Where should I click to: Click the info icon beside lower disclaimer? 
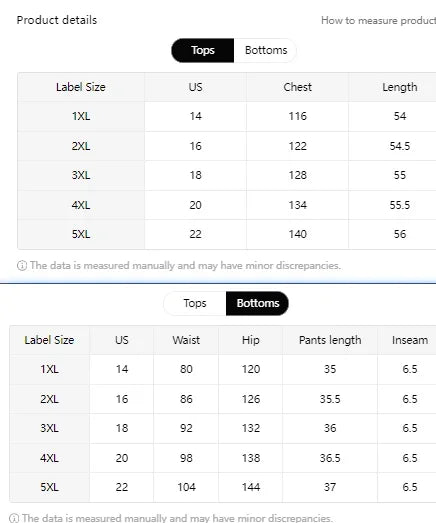14,518
